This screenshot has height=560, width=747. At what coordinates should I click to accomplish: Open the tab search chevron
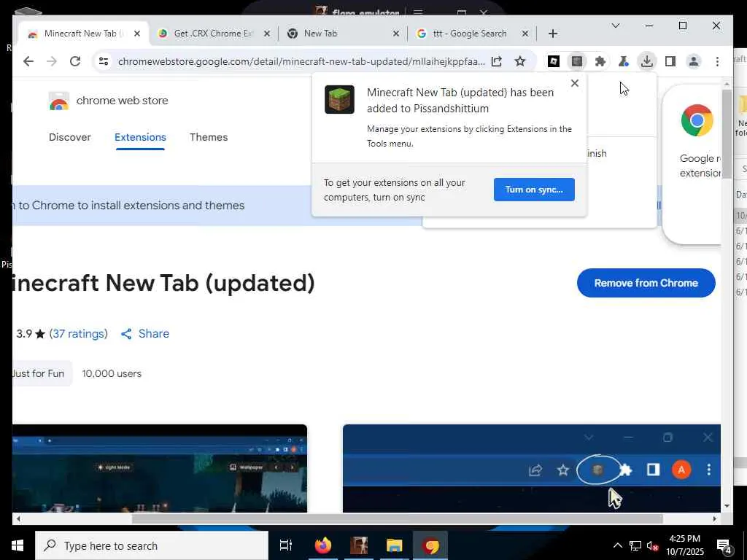pos(616,26)
